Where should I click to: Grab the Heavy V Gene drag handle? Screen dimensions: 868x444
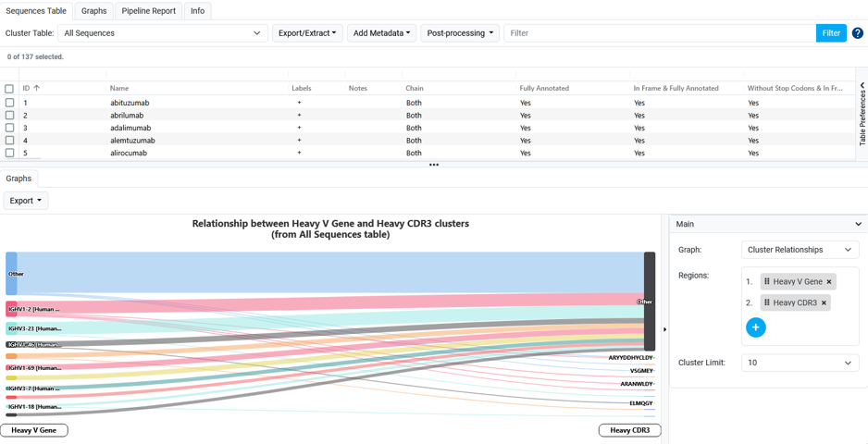[767, 282]
